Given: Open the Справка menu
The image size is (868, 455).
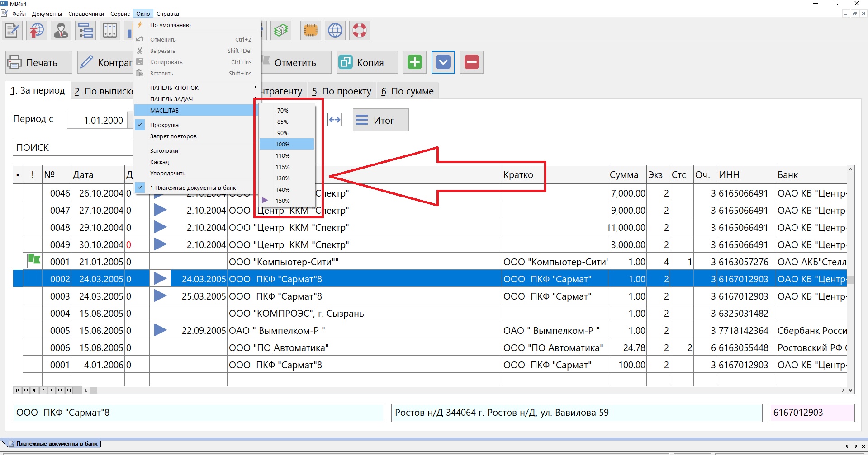Looking at the screenshot, I should (x=168, y=14).
